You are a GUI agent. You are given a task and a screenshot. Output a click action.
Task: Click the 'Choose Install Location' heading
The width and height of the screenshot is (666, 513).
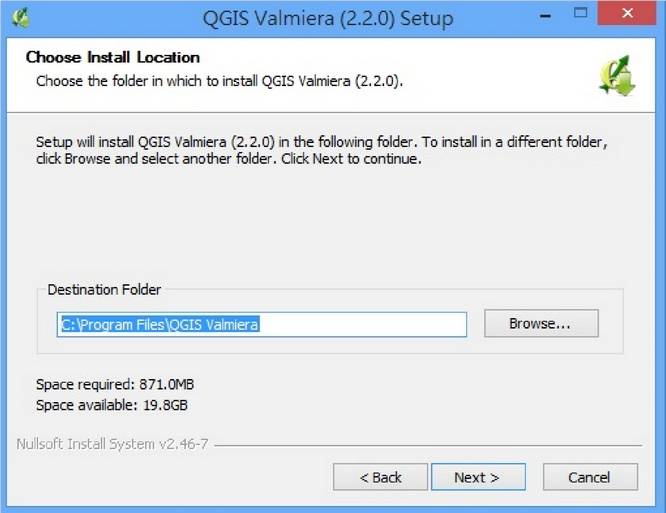pyautogui.click(x=113, y=57)
